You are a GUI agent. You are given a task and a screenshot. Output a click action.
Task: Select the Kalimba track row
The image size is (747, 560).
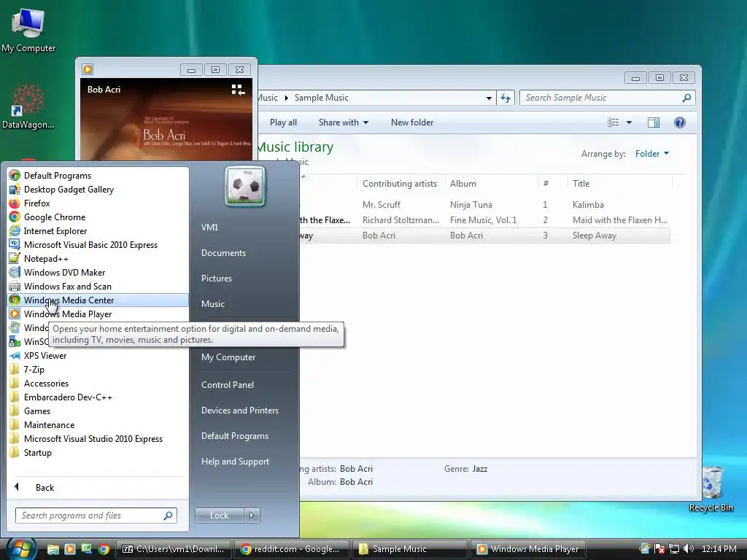click(484, 205)
